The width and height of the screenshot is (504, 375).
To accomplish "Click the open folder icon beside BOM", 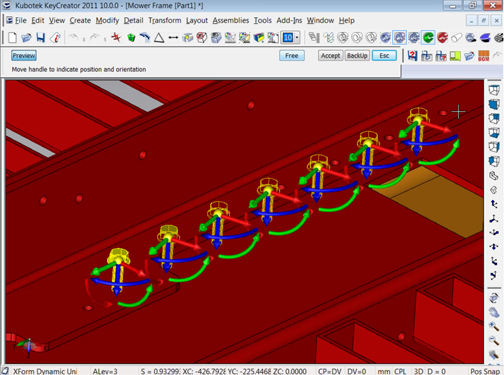I will coord(469,56).
